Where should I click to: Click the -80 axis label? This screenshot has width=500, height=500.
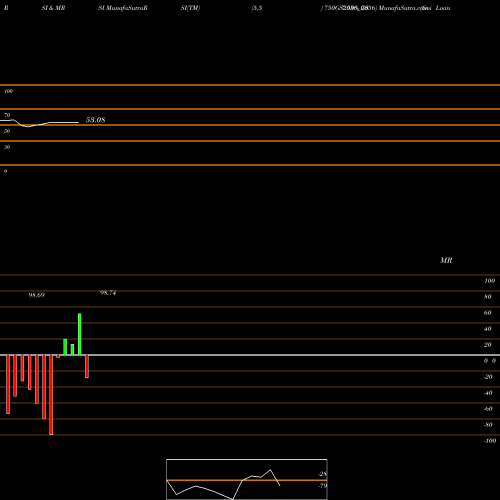pos(488,425)
